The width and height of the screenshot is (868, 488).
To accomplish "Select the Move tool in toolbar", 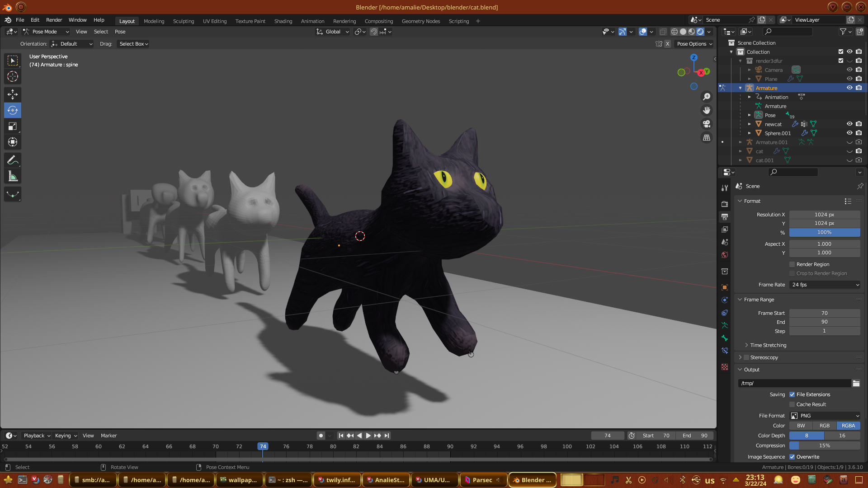I will [13, 94].
